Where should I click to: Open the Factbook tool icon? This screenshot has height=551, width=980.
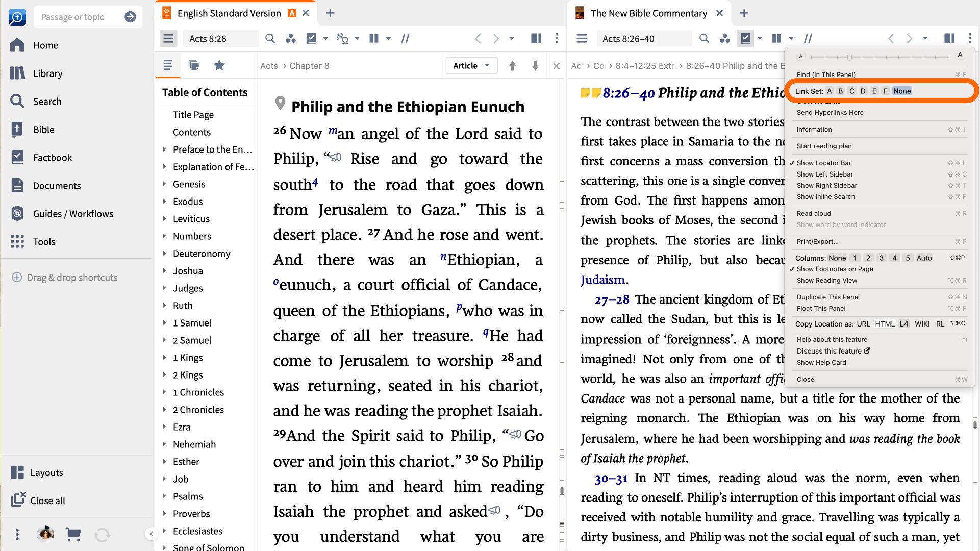17,157
